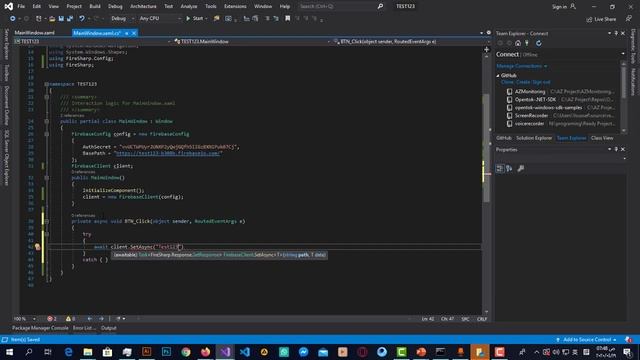Open the File menu
The image size is (640, 360).
tap(21, 7)
